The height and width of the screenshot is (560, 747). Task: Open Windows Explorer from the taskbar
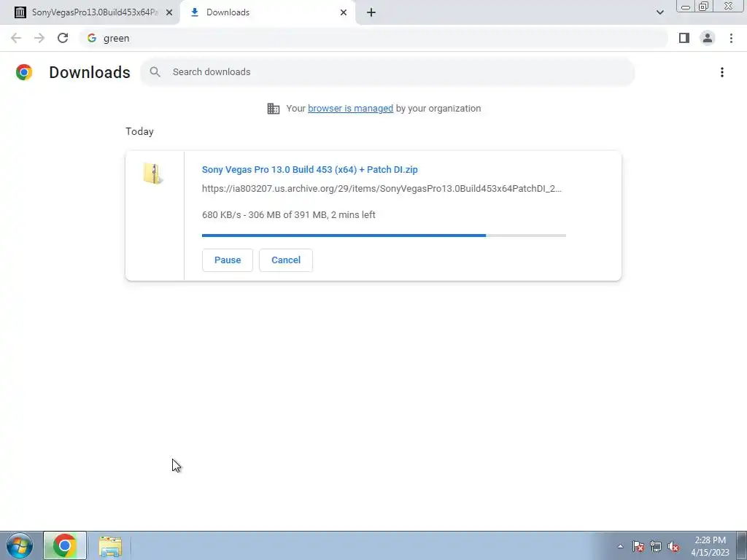pyautogui.click(x=110, y=546)
